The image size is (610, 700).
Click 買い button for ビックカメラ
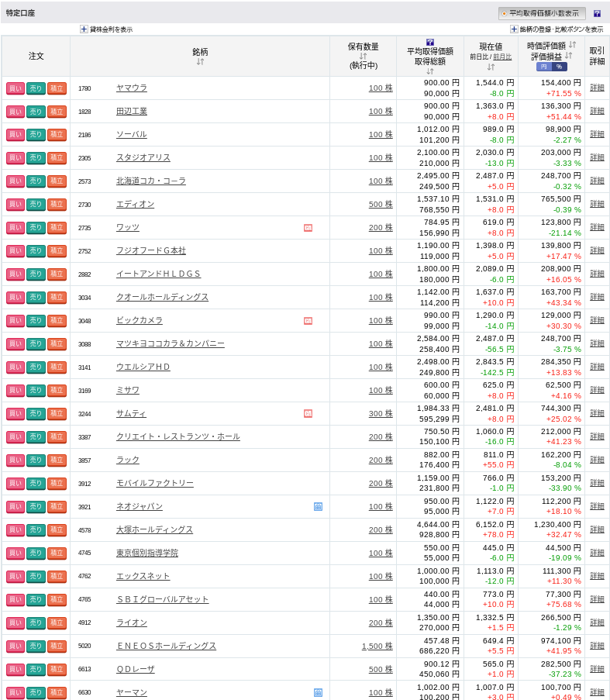16,320
